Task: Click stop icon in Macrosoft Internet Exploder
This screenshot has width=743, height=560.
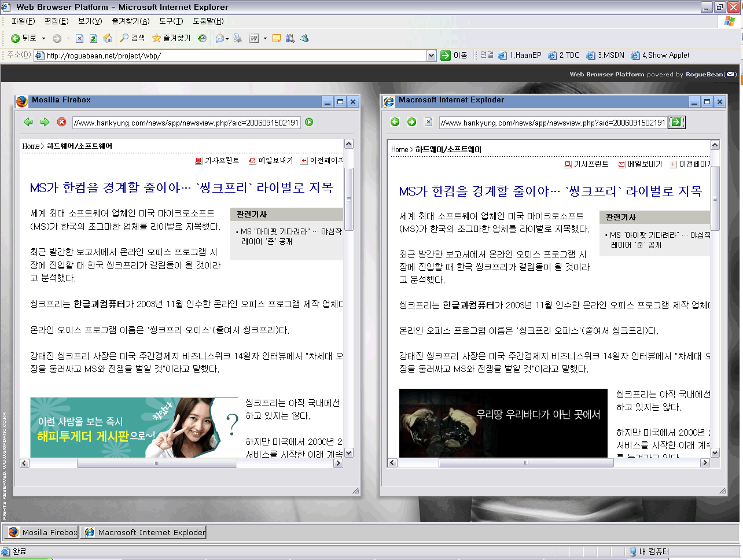Action: (428, 122)
